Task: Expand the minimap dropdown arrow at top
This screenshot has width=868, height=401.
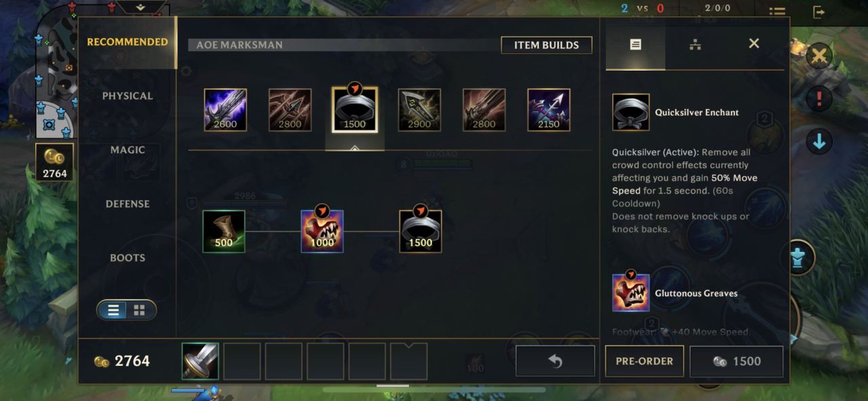Action: 140,7
